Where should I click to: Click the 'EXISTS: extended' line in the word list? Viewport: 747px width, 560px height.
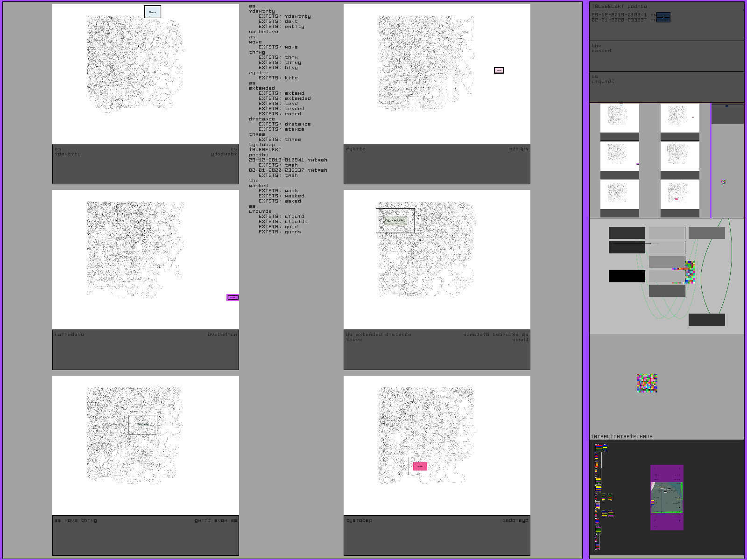[284, 98]
